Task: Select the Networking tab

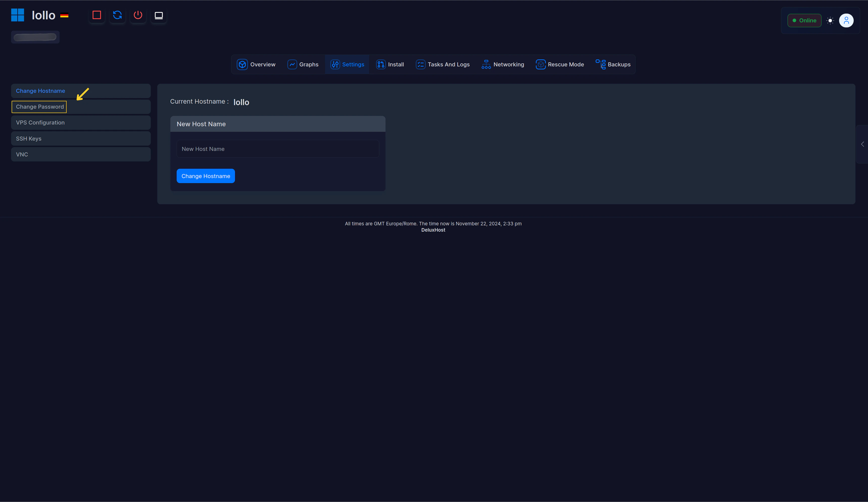Action: (503, 64)
